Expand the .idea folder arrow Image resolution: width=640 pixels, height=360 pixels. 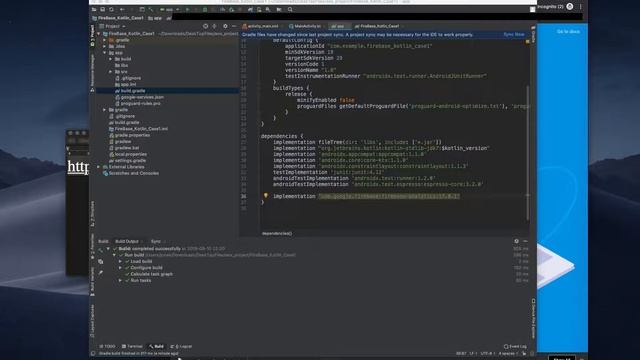[x=104, y=47]
